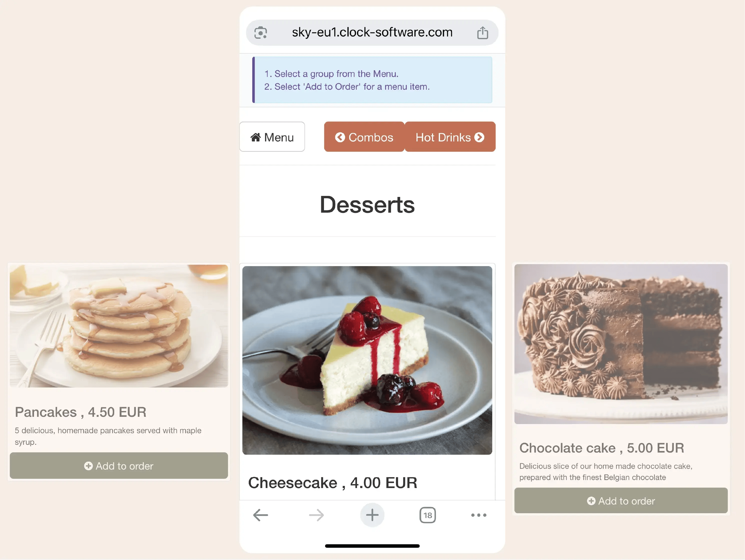
Task: Click the left chevron on Combos
Action: pos(340,137)
